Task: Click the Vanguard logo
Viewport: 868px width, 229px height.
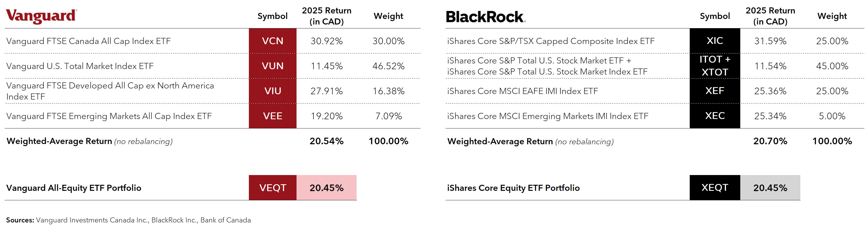Action: pyautogui.click(x=41, y=16)
